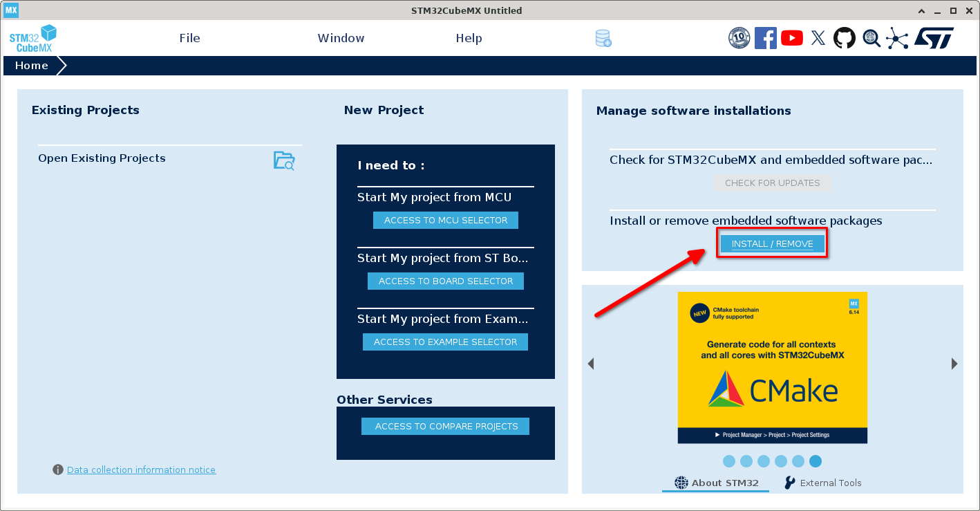
Task: Click the network community icon
Action: 897,38
